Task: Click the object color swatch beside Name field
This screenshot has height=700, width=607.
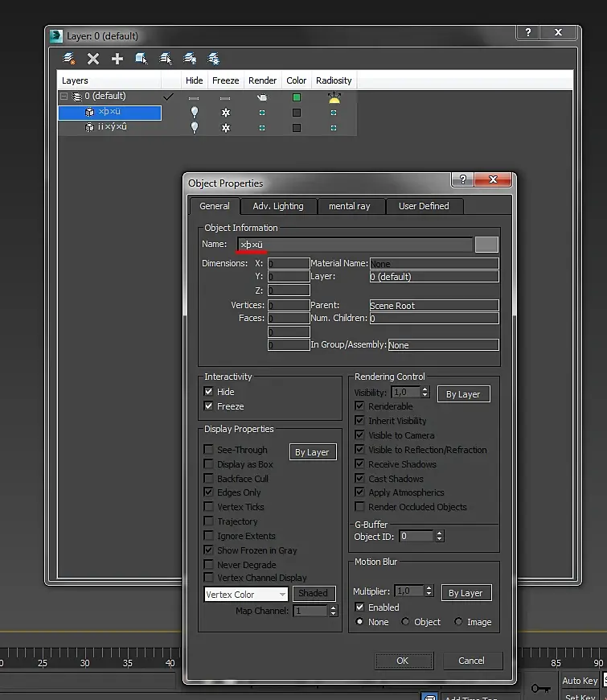Action: pos(486,245)
